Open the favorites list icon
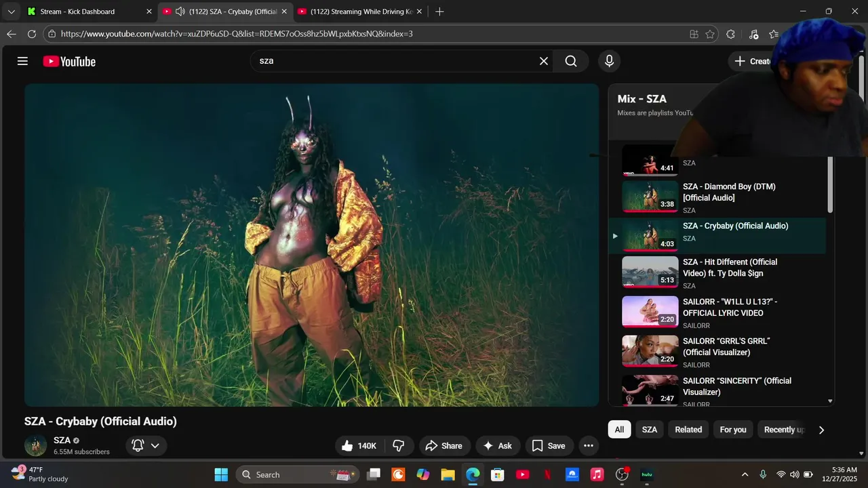The image size is (868, 488). click(774, 34)
